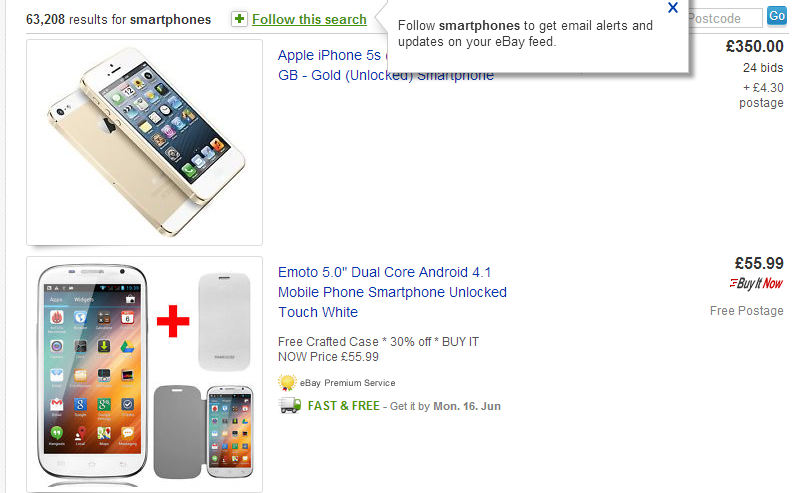This screenshot has width=803, height=493.
Task: Click the £350.00 price
Action: (x=754, y=47)
